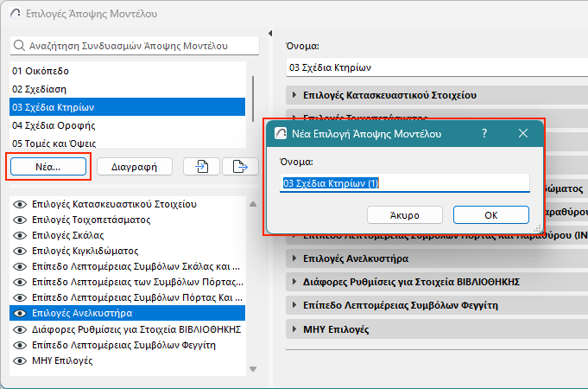Toggle eye icon for Επιλογές Τοιχοπετάσματος
The height and width of the screenshot is (389, 588).
(19, 220)
